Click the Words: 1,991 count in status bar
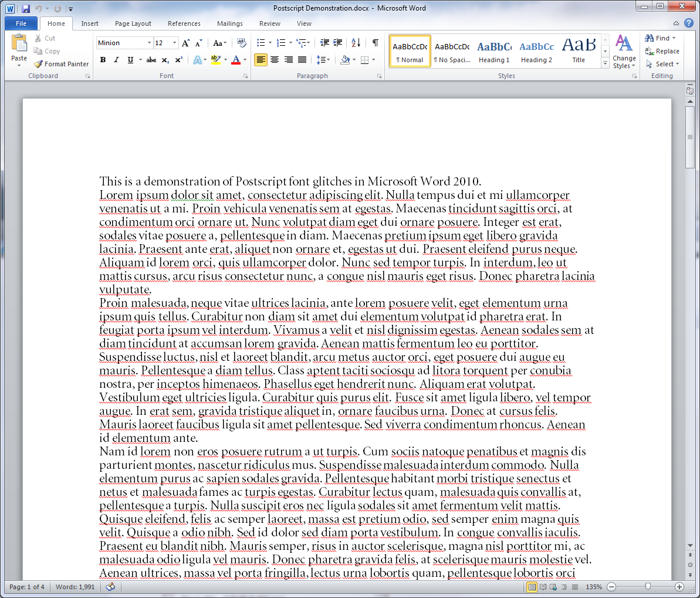 pyautogui.click(x=75, y=587)
